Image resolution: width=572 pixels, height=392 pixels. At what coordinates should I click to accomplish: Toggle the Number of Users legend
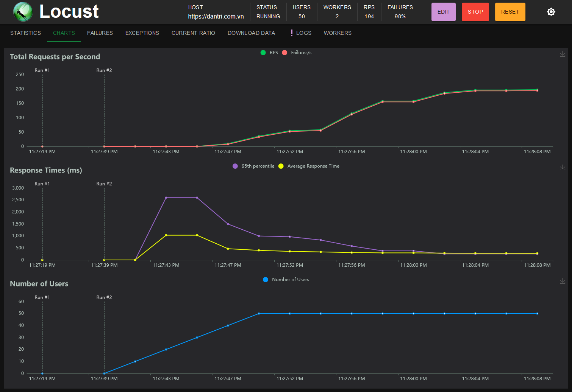pos(286,280)
